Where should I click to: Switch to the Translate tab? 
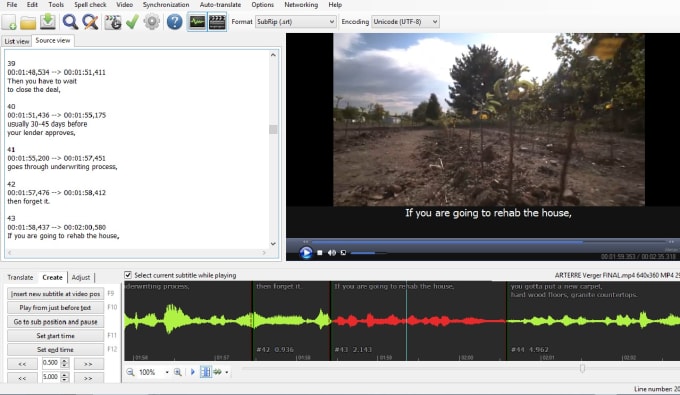20,277
